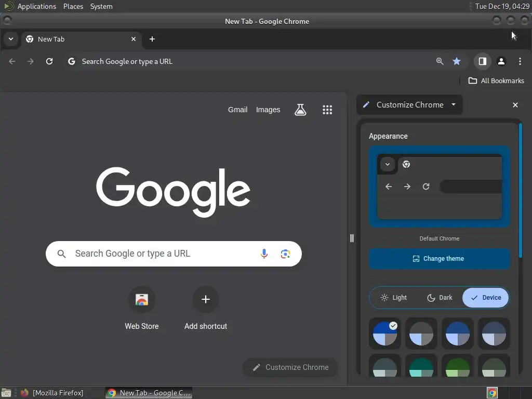Choose the slate blue color swatch
The width and height of the screenshot is (532, 399).
[x=494, y=334]
